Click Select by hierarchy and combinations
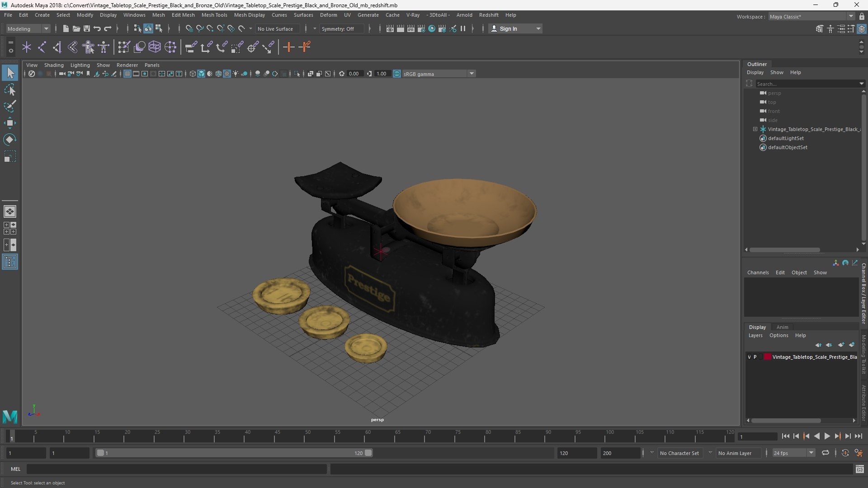The image size is (868, 488). 137,28
